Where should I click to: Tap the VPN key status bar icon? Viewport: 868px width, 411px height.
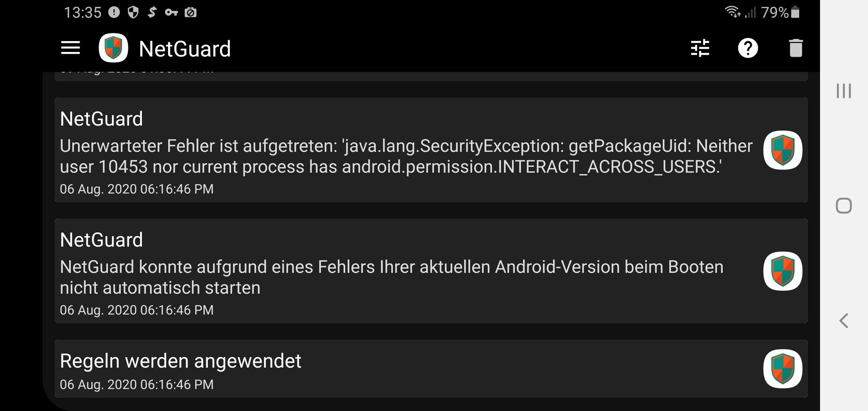click(x=171, y=12)
